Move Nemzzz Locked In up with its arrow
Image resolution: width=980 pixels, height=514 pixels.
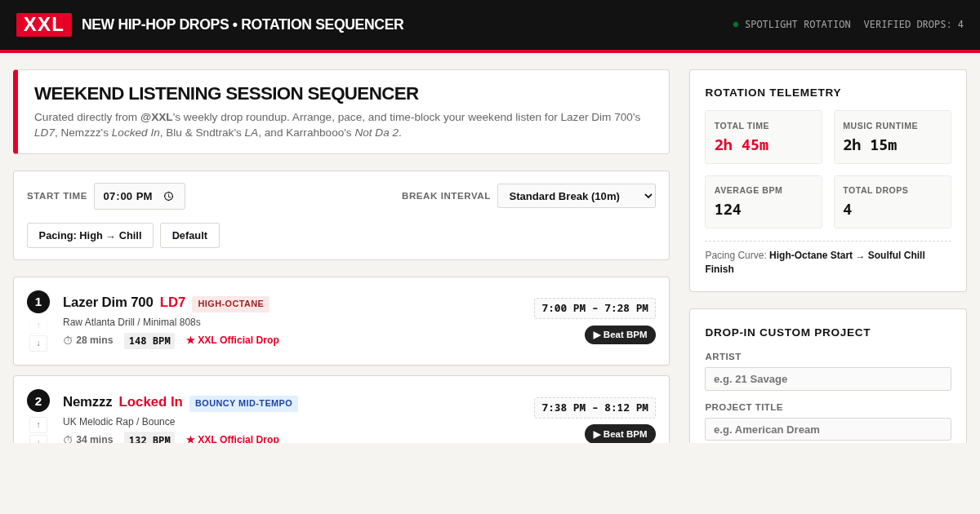[38, 425]
